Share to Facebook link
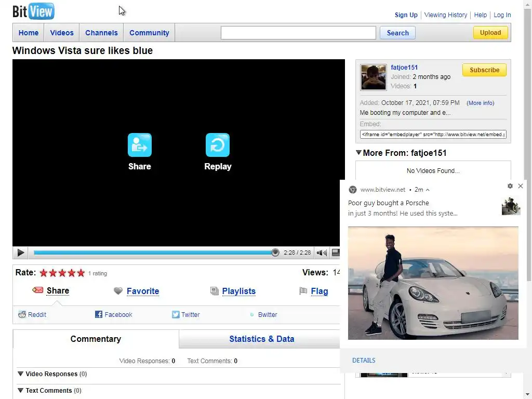The width and height of the screenshot is (532, 399). (118, 314)
